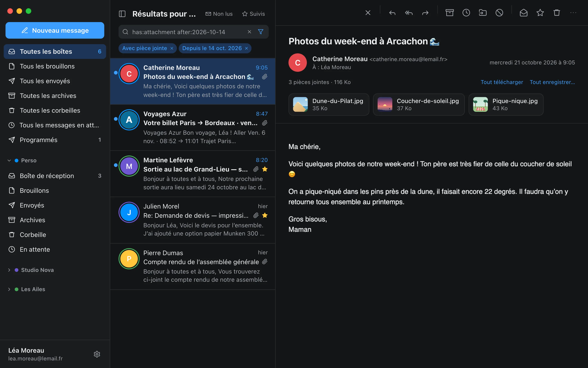Open the more options ellipsis menu
Image resolution: width=588 pixels, height=368 pixels.
[573, 13]
